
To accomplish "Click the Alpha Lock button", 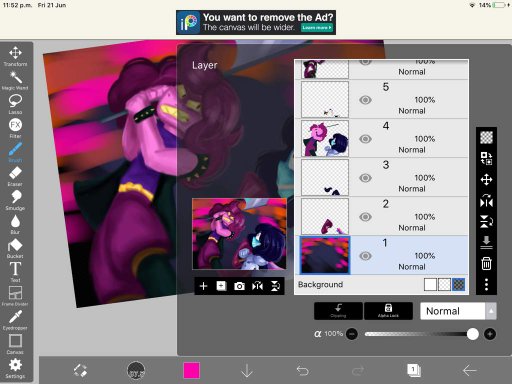I will coord(388,311).
